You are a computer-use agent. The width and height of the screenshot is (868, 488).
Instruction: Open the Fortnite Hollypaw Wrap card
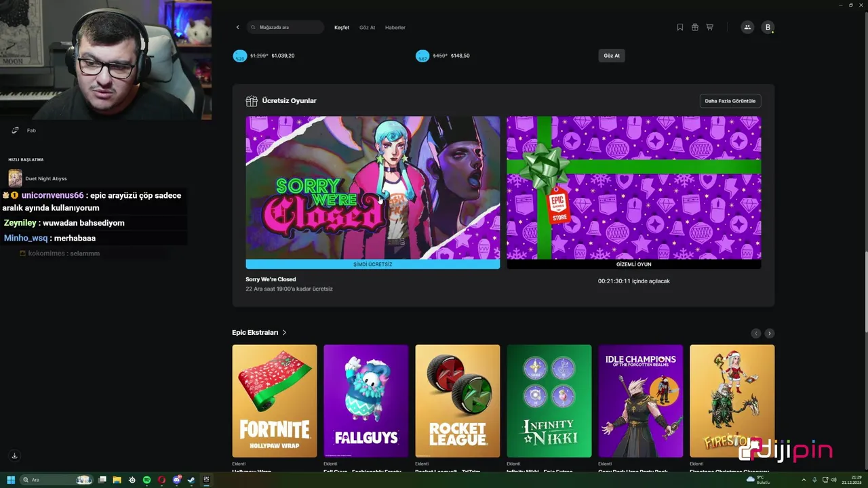pyautogui.click(x=275, y=401)
